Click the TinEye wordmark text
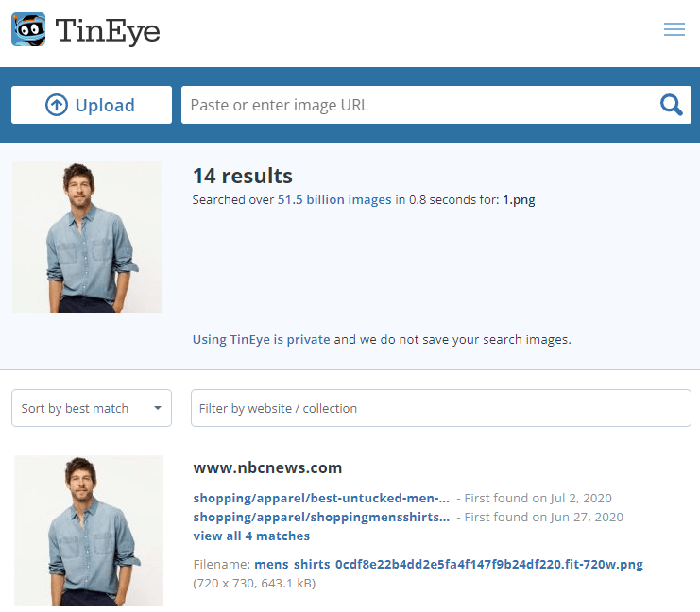The height and width of the screenshot is (612, 700). pyautogui.click(x=108, y=31)
